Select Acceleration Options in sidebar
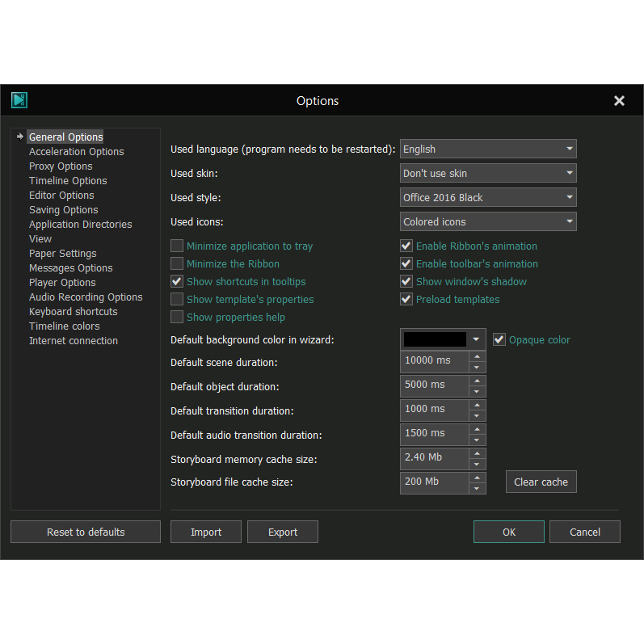The image size is (644, 644). tap(76, 152)
